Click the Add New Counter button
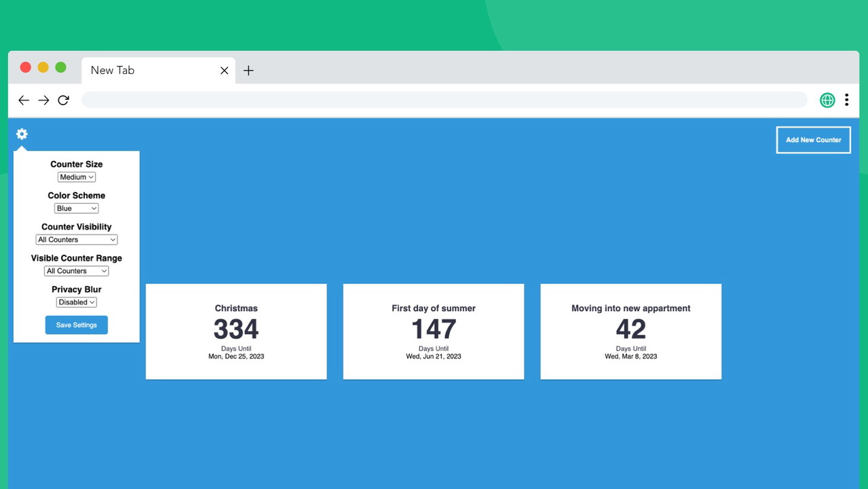Screen dimensions: 868x489 pyautogui.click(x=813, y=140)
